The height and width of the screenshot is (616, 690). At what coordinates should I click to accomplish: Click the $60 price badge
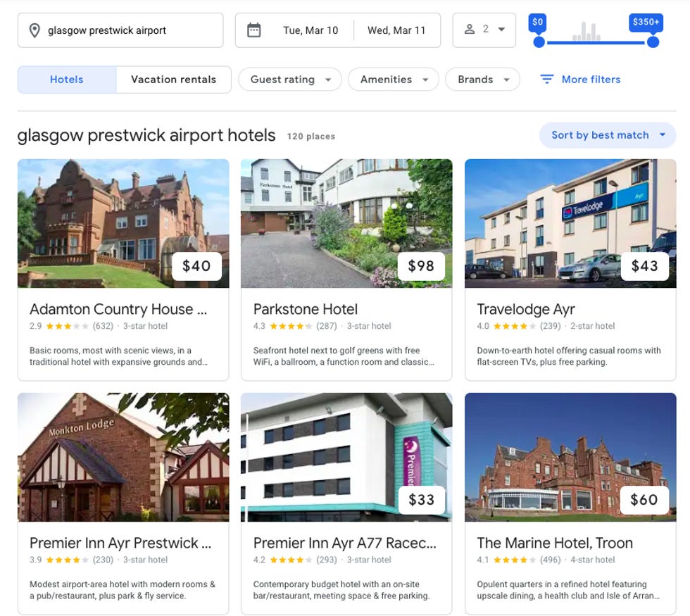[x=644, y=500]
